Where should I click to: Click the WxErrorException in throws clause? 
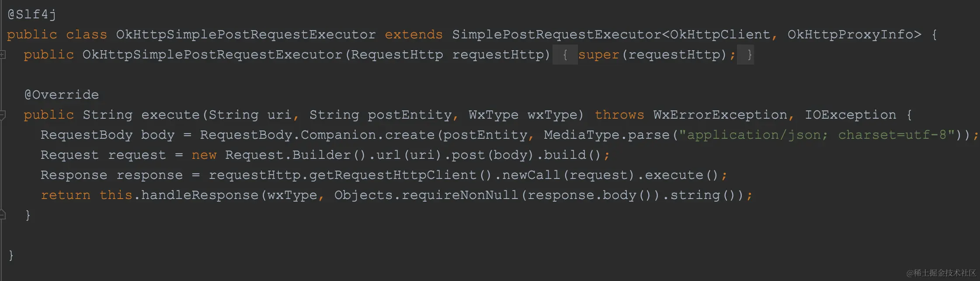(x=720, y=115)
